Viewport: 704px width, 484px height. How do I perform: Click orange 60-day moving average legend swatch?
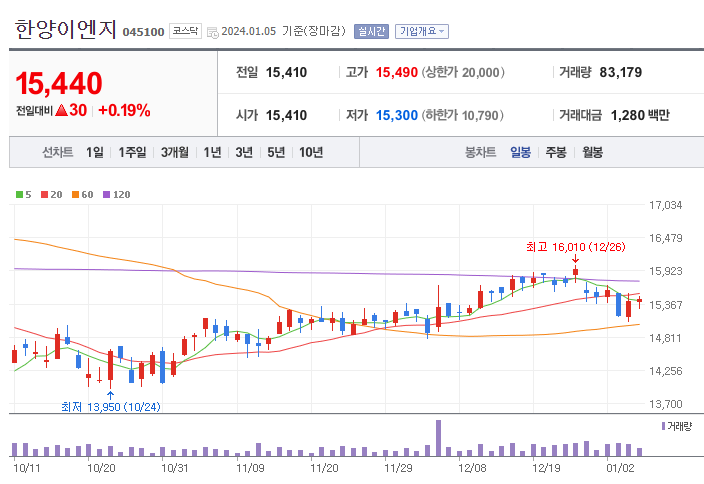75,194
